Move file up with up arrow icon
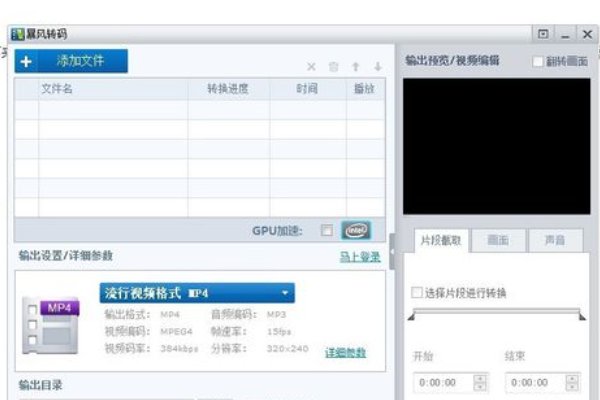The height and width of the screenshot is (400, 600). tap(355, 67)
